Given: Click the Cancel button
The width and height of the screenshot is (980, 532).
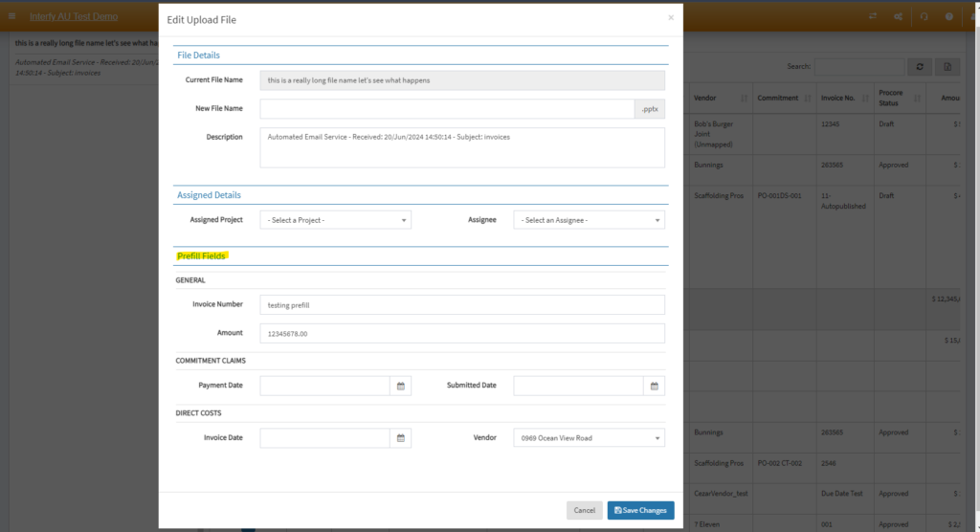Looking at the screenshot, I should tap(585, 511).
